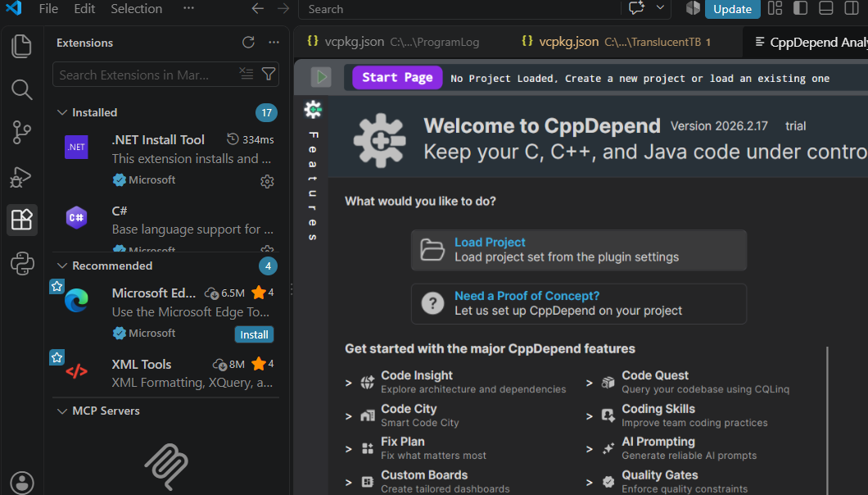Open the File menu
This screenshot has height=495, width=868.
point(48,9)
